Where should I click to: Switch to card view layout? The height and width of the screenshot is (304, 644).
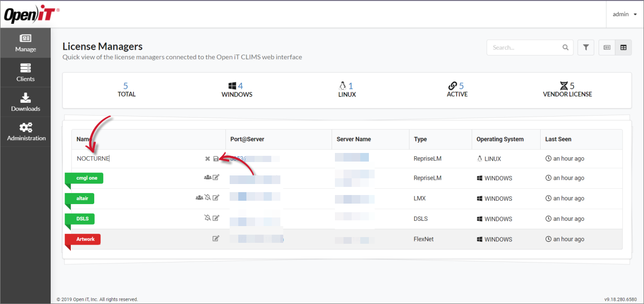pyautogui.click(x=607, y=47)
